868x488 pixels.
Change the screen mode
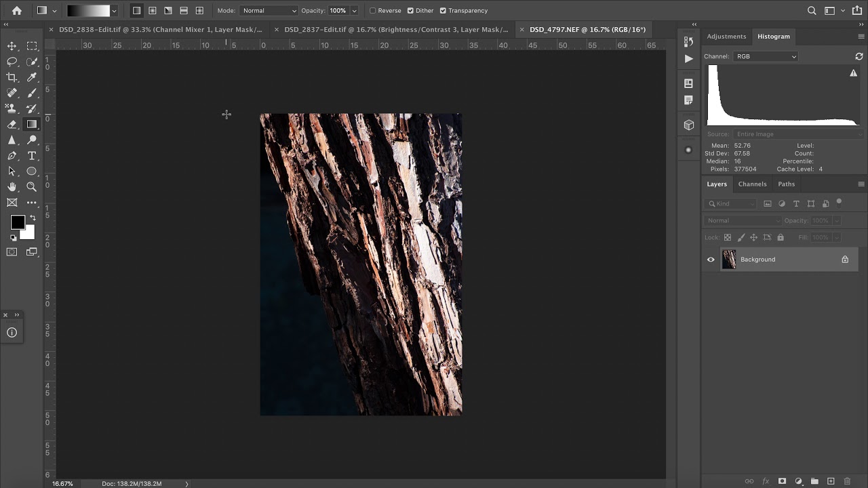[32, 251]
